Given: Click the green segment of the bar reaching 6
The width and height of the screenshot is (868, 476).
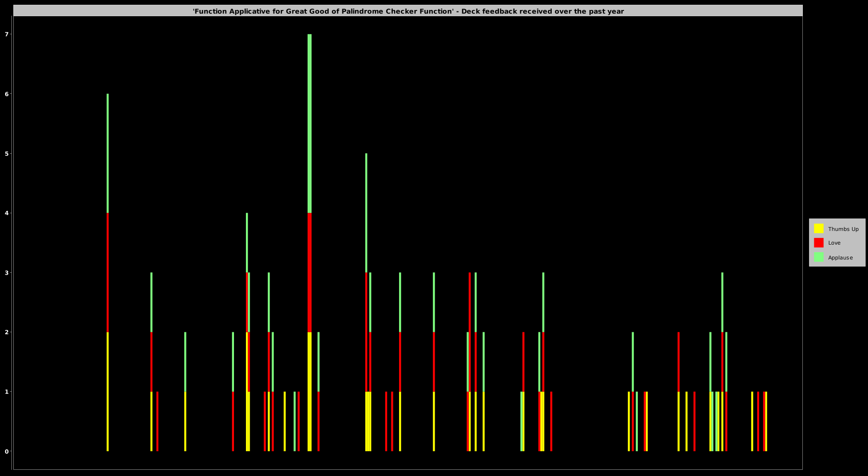Looking at the screenshot, I should coord(107,154).
